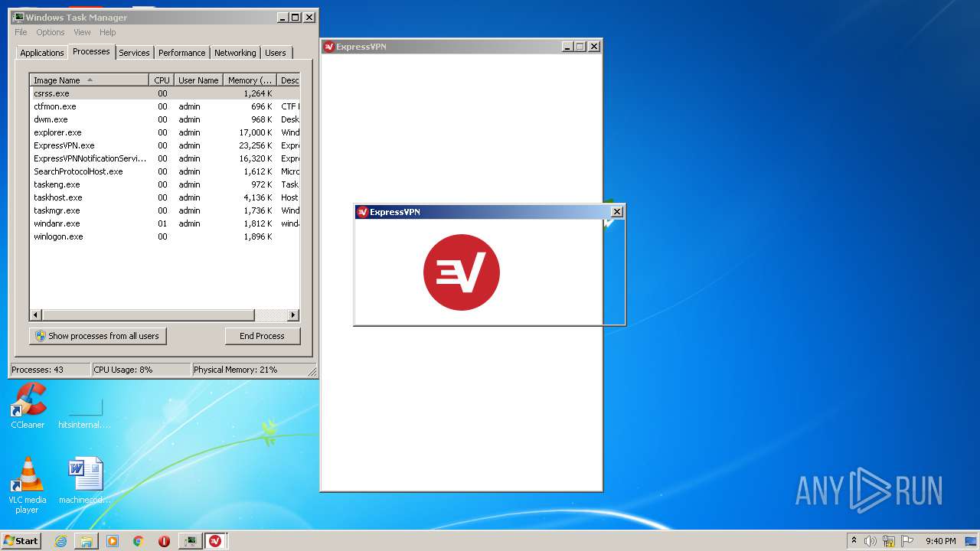Open the Help menu in Task Manager

108,32
